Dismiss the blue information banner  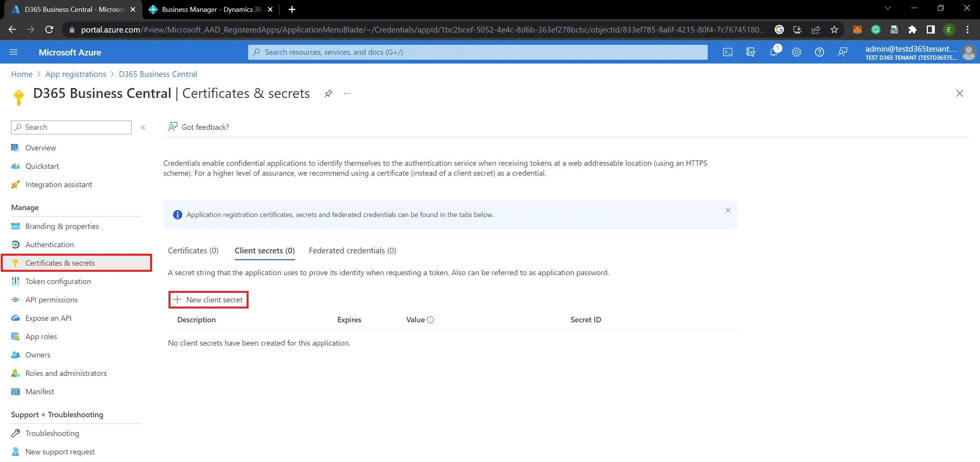[x=728, y=210]
